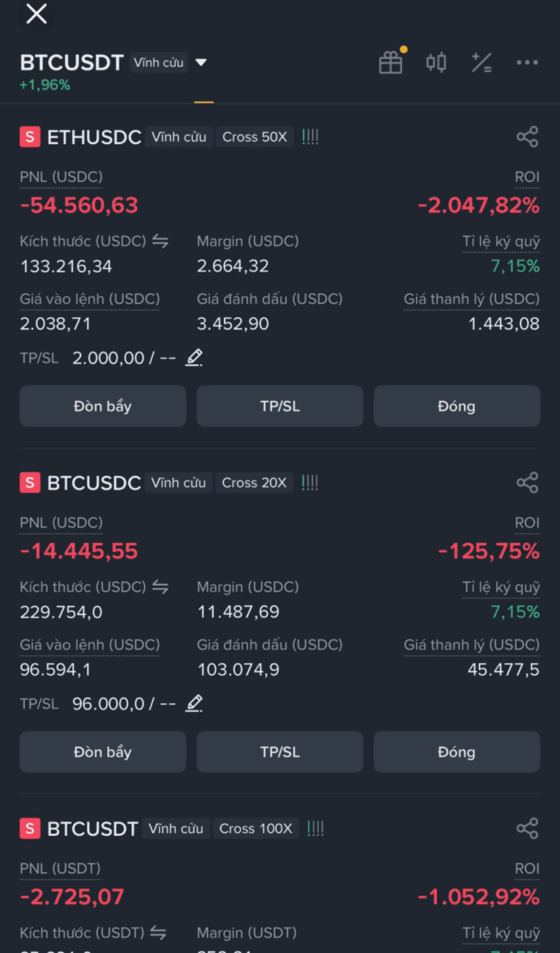Open the Cross 20X margin mode selector
This screenshot has height=953, width=560.
254,483
